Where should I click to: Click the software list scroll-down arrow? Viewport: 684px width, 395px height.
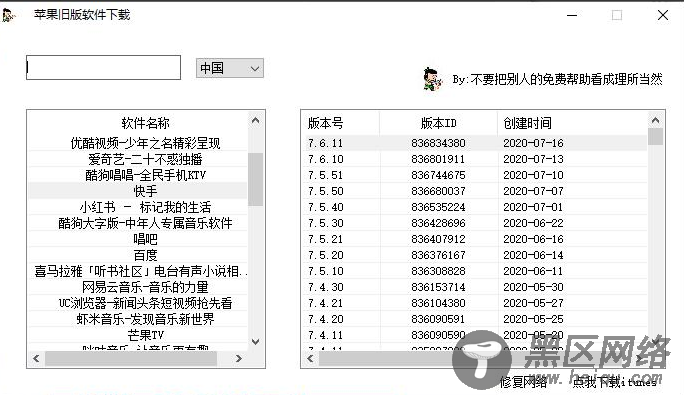coord(256,341)
